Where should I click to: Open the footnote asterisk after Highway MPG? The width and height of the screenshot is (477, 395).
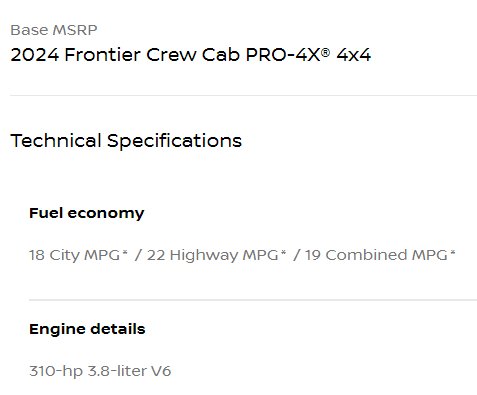[x=283, y=252]
